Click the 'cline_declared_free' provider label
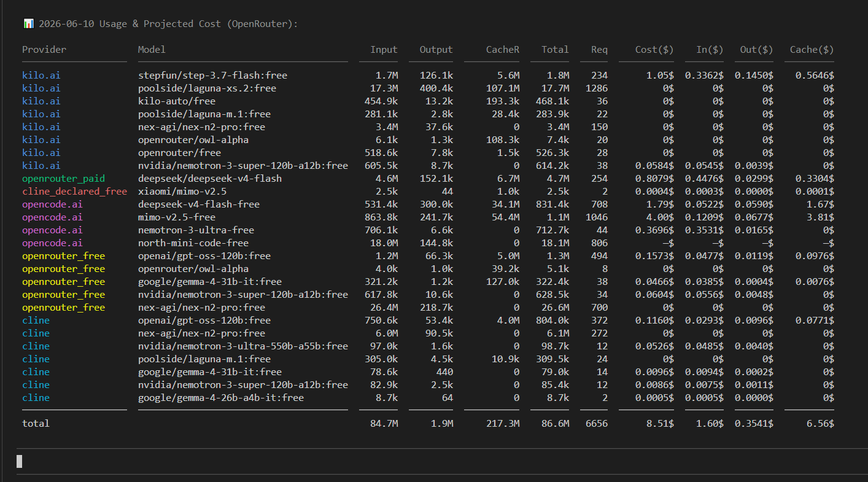868x482 pixels. 74,192
